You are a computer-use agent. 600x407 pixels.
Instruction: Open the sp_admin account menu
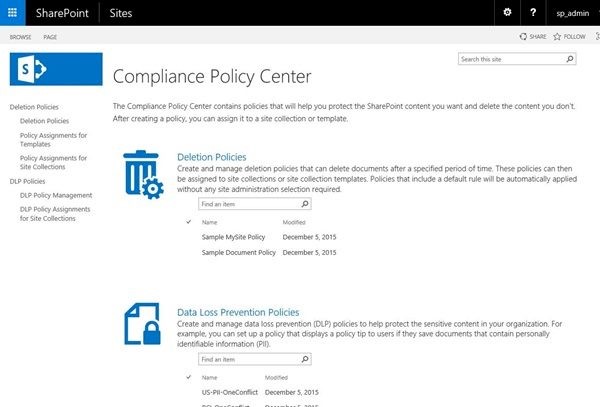click(x=572, y=13)
